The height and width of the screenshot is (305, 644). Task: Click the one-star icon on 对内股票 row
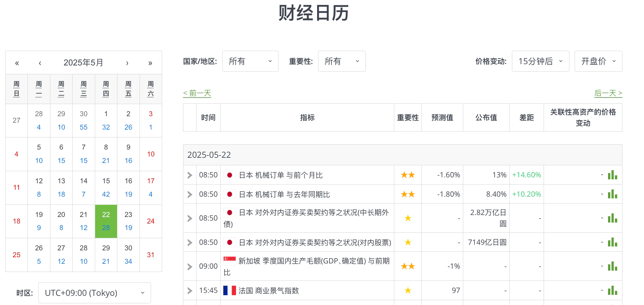click(408, 242)
